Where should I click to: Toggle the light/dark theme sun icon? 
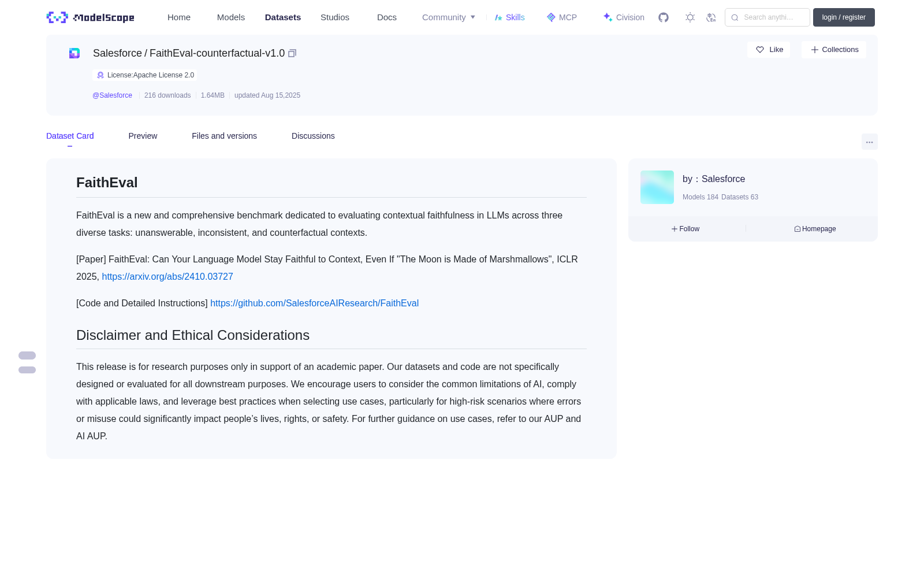coord(690,17)
